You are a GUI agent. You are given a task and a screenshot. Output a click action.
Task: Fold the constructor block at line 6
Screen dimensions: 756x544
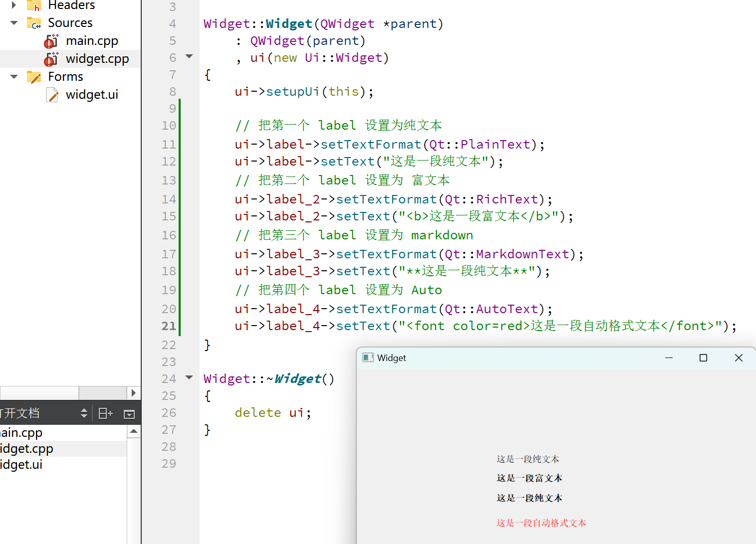(189, 56)
